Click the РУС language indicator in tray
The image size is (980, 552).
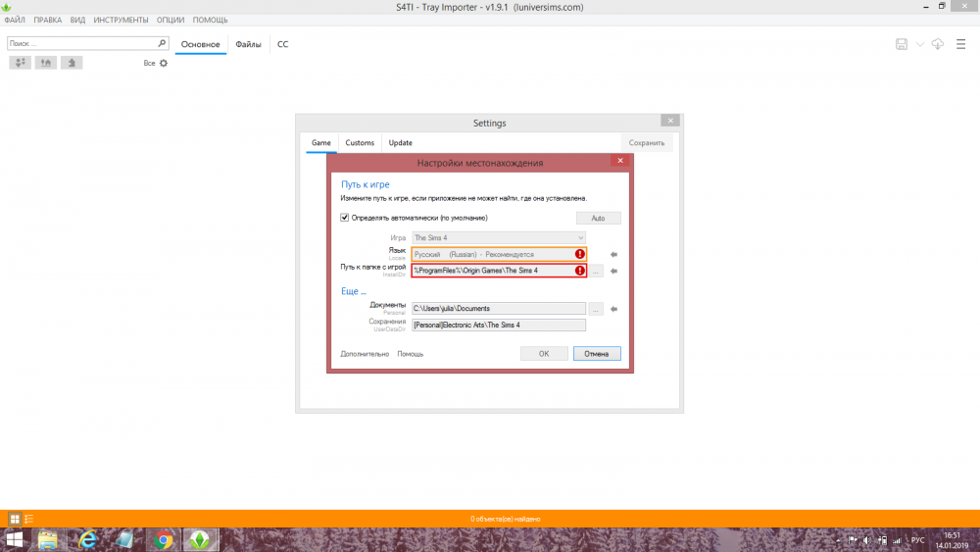(918, 540)
